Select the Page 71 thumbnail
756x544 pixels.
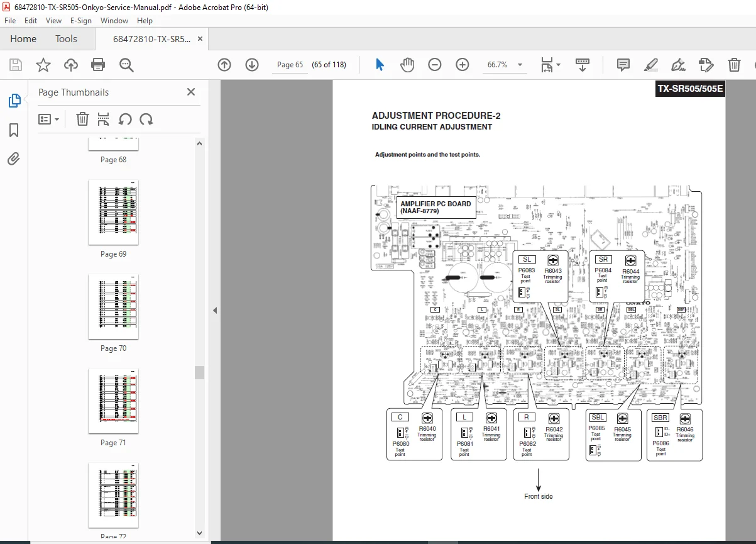(x=113, y=401)
